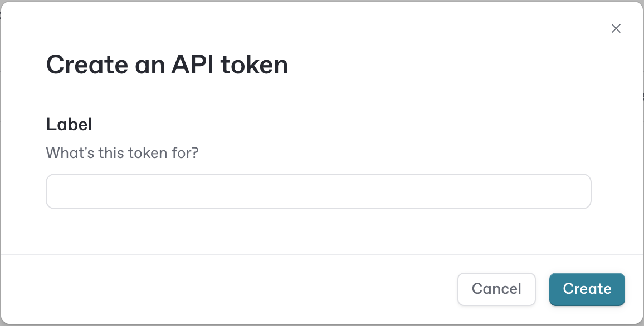
Task: Dismiss the modal with the X icon
Action: (616, 28)
